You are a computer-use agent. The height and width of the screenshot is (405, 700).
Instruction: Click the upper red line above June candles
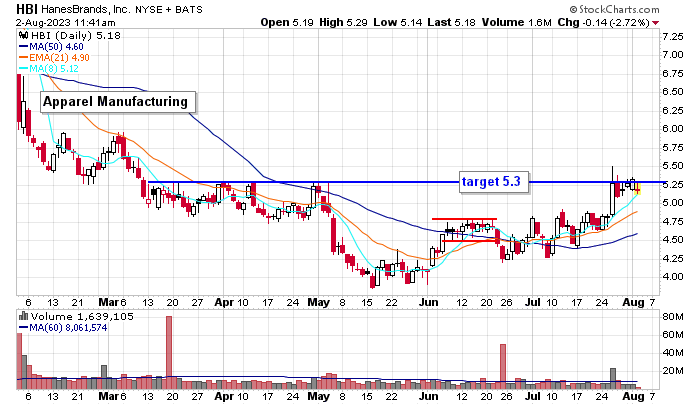(x=464, y=219)
